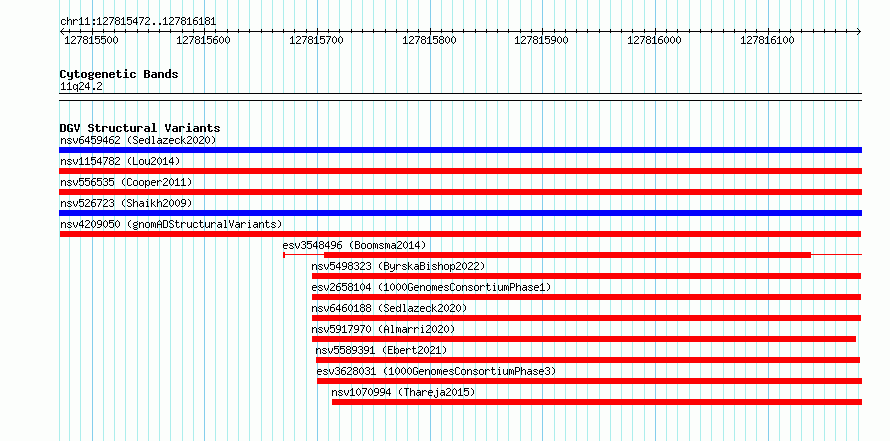Select the red nsv556535 variant bar
890x441 pixels.
[460, 192]
